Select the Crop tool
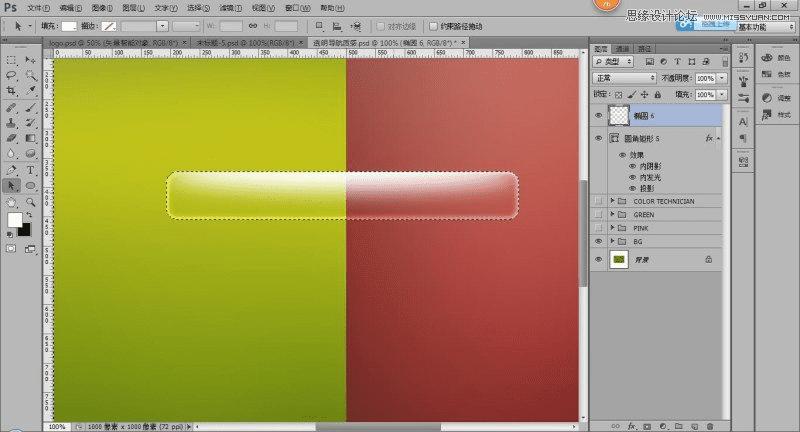This screenshot has width=800, height=432. pos(11,91)
